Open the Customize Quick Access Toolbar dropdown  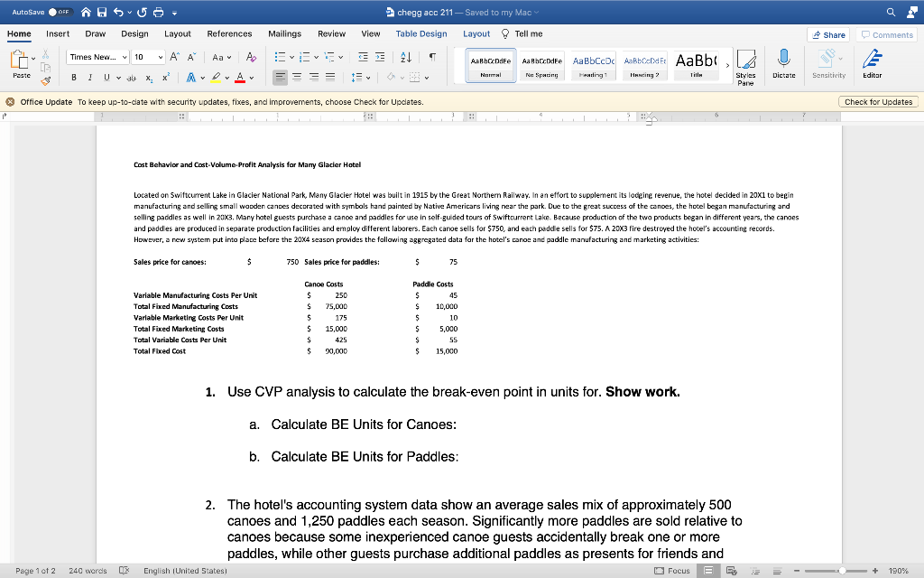pos(174,13)
